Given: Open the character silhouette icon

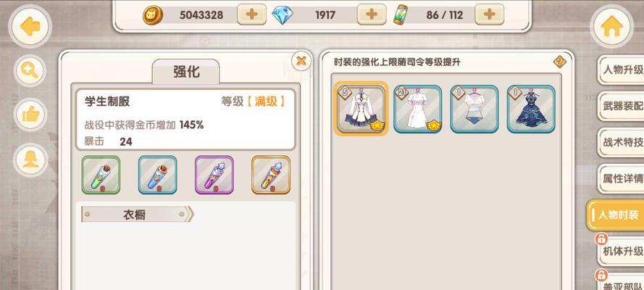Looking at the screenshot, I should click(30, 159).
